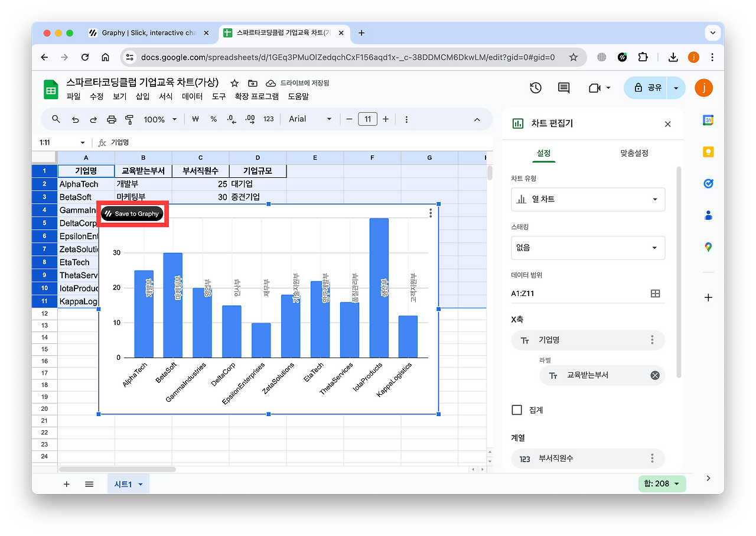This screenshot has height=536, width=756.
Task: Close the chart editor panel
Action: click(x=668, y=124)
